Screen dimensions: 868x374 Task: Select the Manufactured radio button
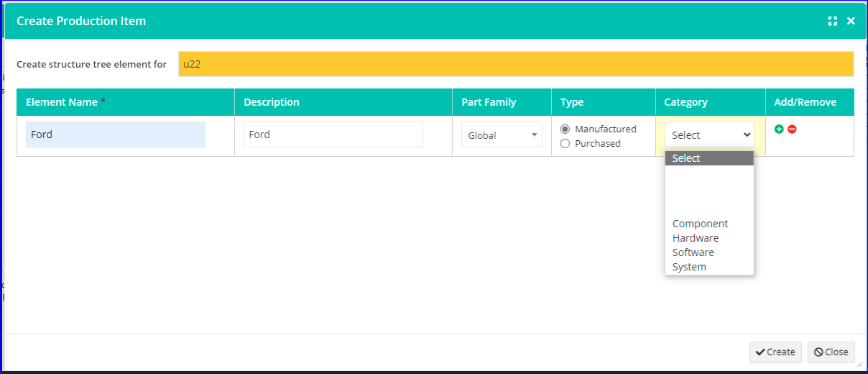[565, 129]
